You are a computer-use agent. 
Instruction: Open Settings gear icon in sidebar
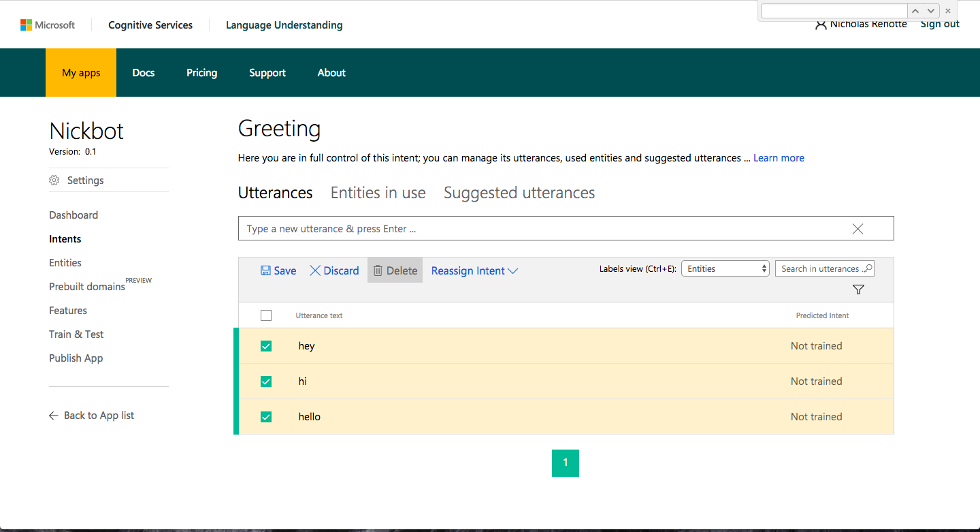[x=54, y=181]
